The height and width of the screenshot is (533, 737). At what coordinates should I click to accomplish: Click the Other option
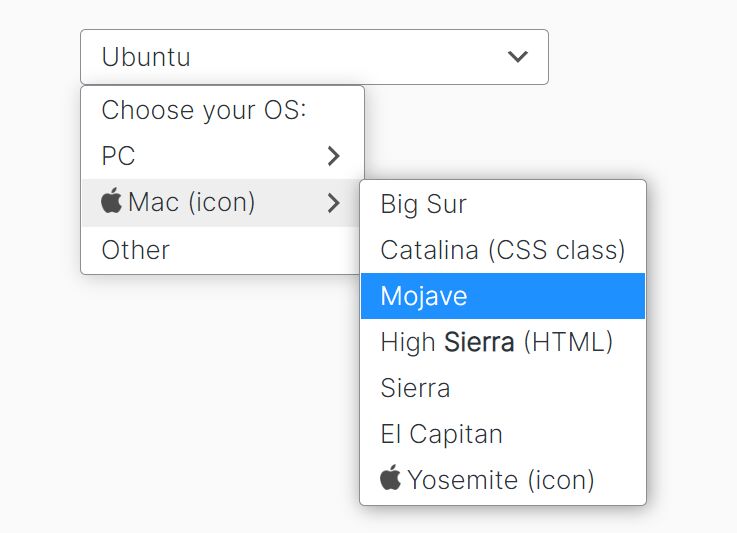(x=221, y=250)
